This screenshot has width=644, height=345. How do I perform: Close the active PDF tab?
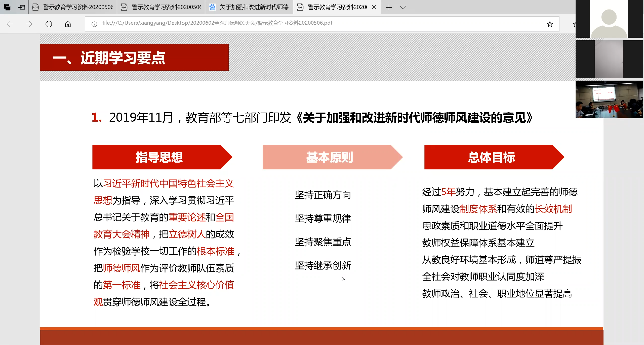tap(374, 7)
